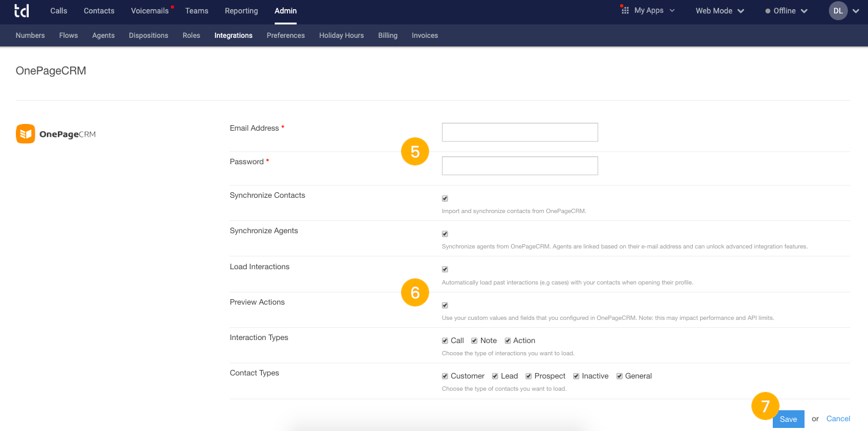868x431 pixels.
Task: Open the DL user avatar menu
Action: pyautogui.click(x=838, y=10)
